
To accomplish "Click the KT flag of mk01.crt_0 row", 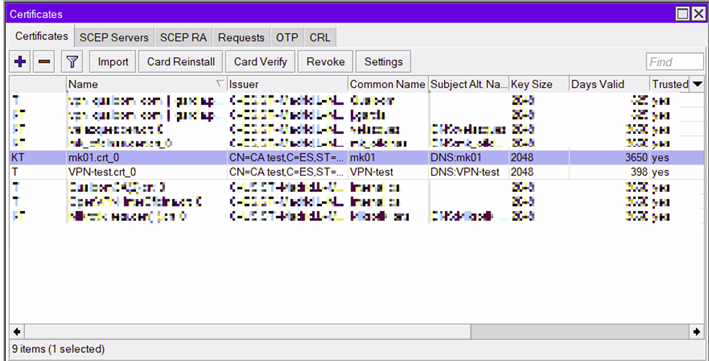I will [17, 158].
